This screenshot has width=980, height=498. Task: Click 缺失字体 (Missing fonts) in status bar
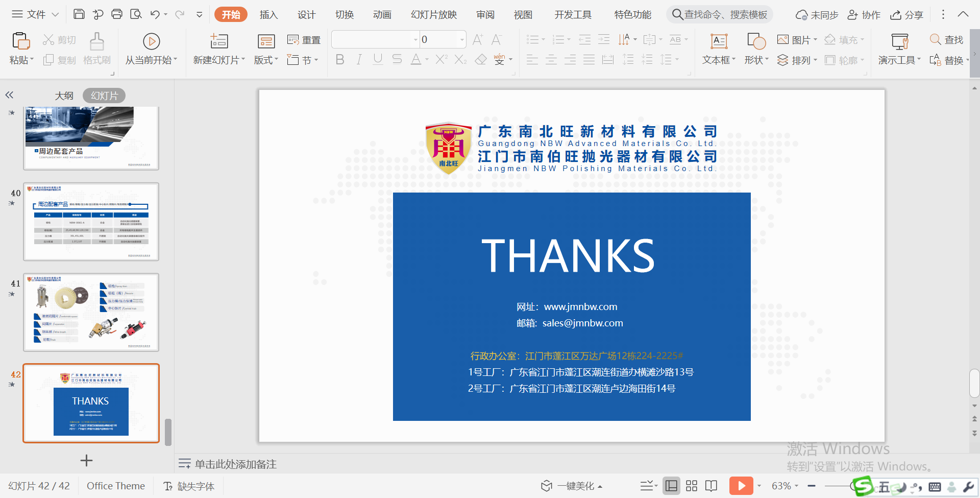point(189,486)
